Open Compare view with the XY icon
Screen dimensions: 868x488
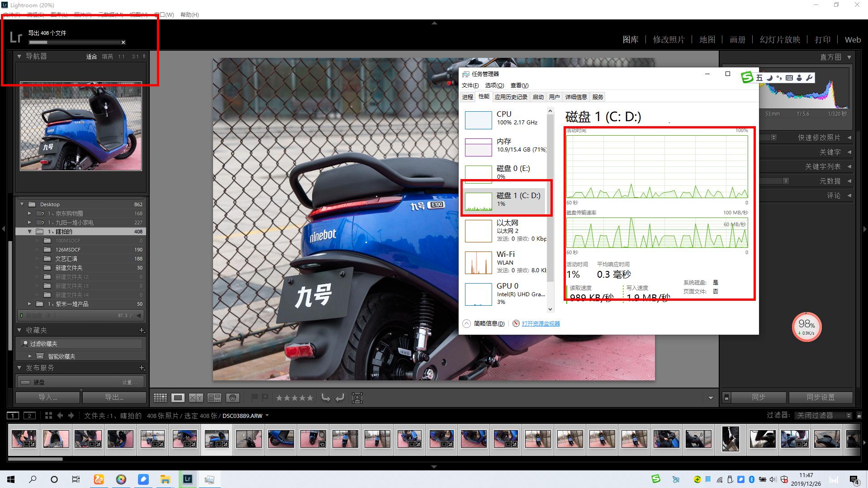click(x=196, y=398)
